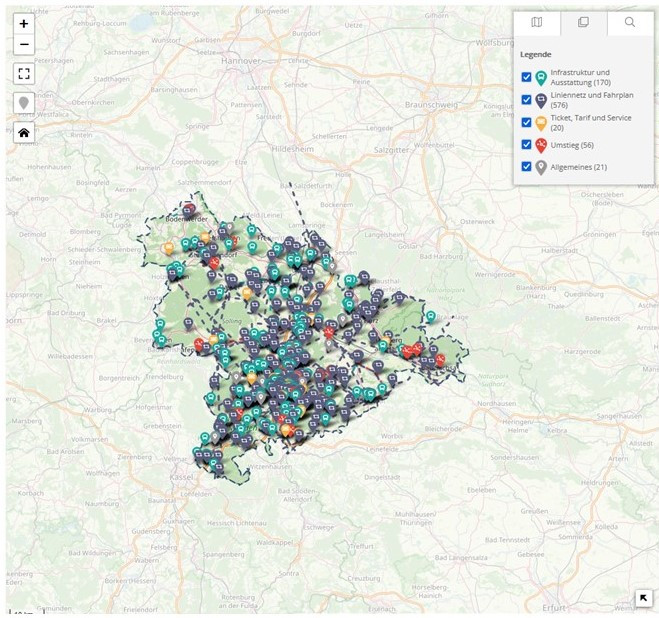This screenshot has width=659, height=618.
Task: Click the Hannover city label
Action: click(x=241, y=61)
